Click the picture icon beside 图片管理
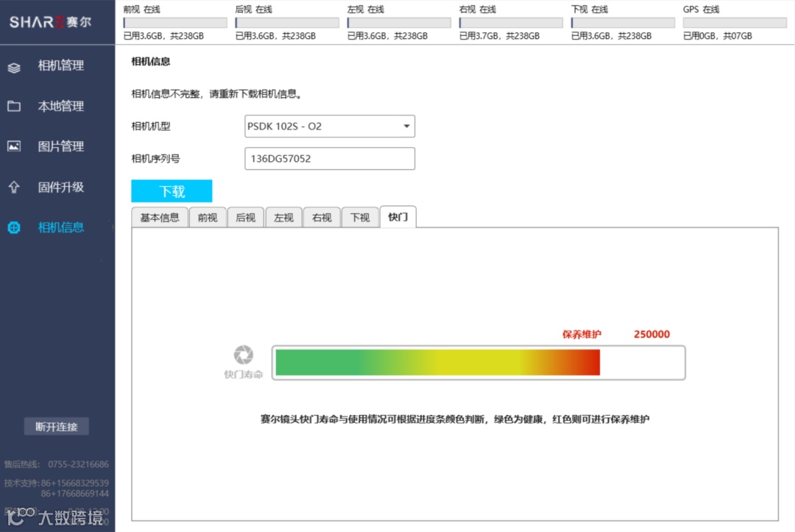 tap(14, 146)
